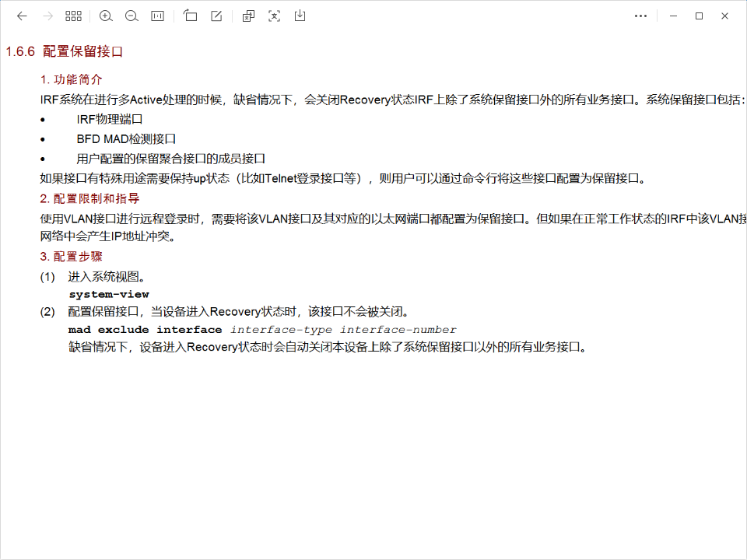Maximize the viewer window

coord(699,16)
